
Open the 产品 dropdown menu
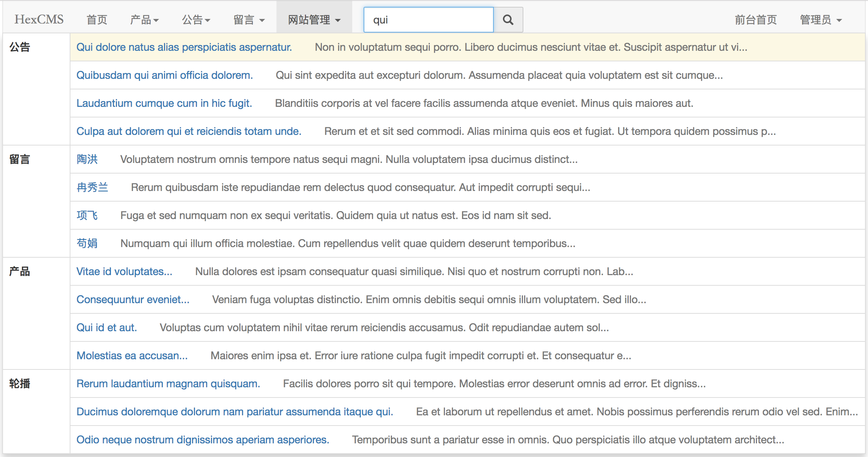(144, 20)
